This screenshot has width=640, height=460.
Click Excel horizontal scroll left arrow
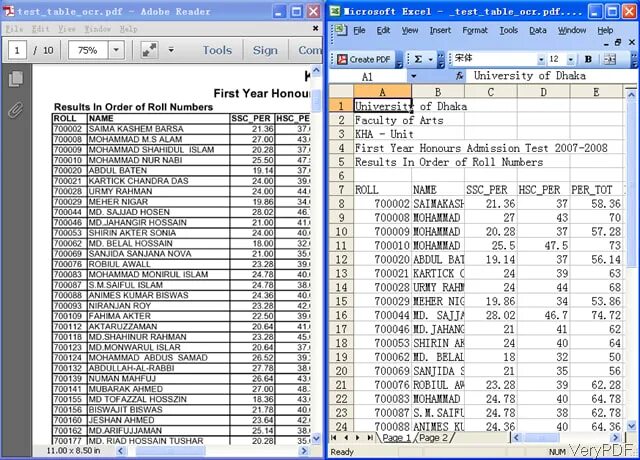pos(517,438)
